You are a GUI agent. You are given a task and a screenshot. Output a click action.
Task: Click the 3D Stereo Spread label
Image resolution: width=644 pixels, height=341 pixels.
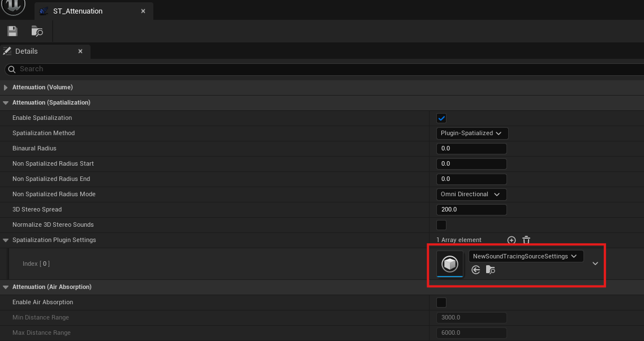[x=37, y=209]
